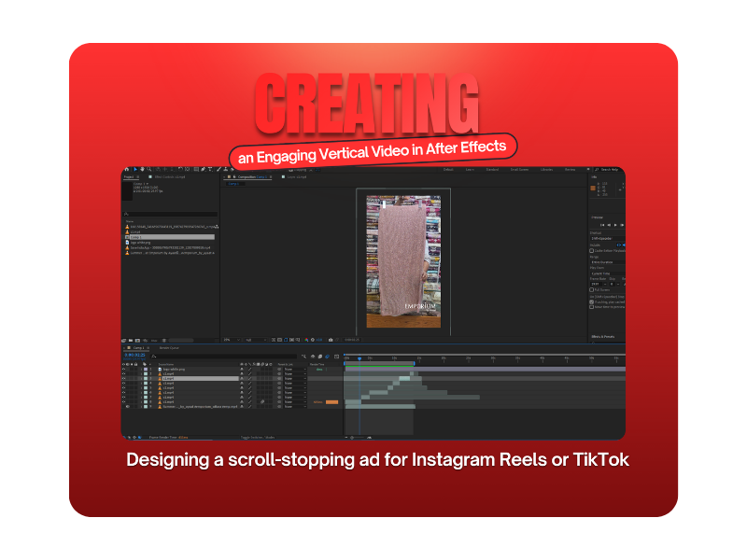Open the parent dropdown for layer 1
The height and width of the screenshot is (560, 747).
coord(295,369)
